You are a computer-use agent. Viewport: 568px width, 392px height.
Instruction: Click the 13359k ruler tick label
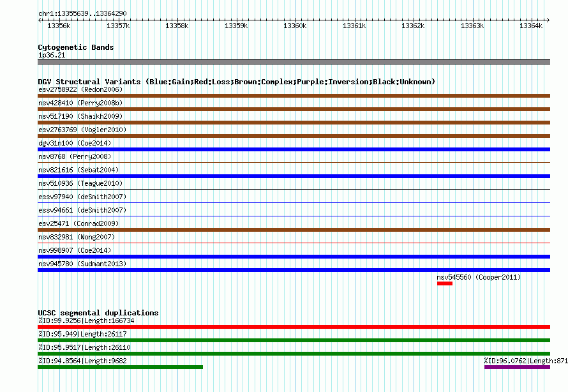pyautogui.click(x=236, y=26)
